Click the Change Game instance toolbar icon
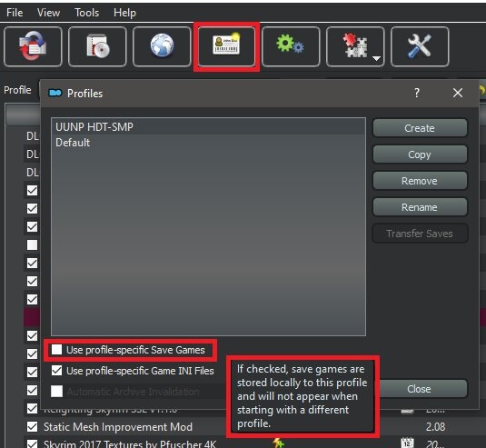 (33, 46)
